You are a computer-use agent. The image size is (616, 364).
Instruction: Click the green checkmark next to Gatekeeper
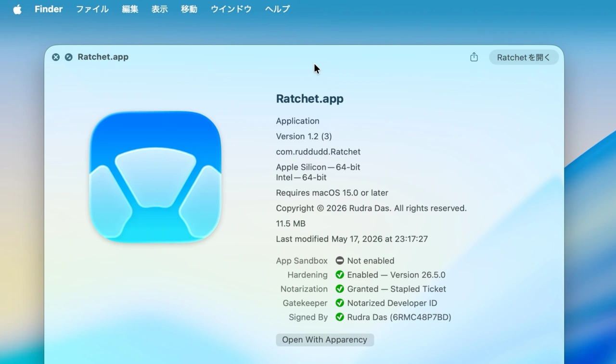click(x=340, y=303)
